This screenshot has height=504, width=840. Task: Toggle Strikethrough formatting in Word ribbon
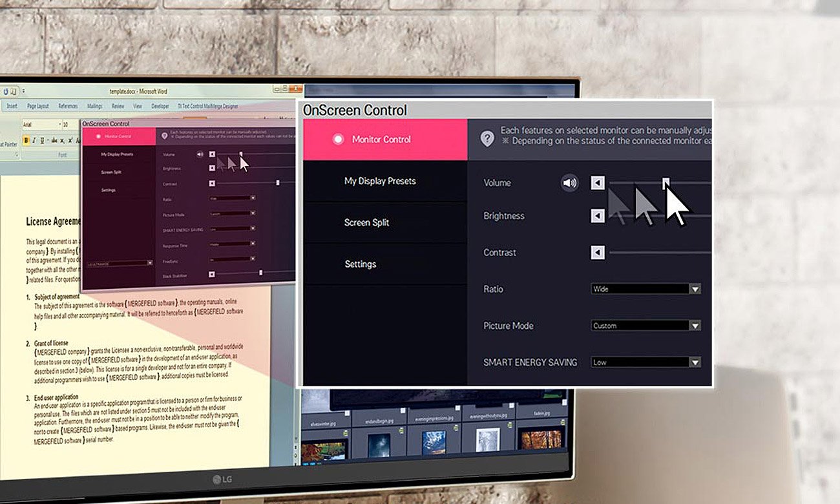[x=54, y=140]
